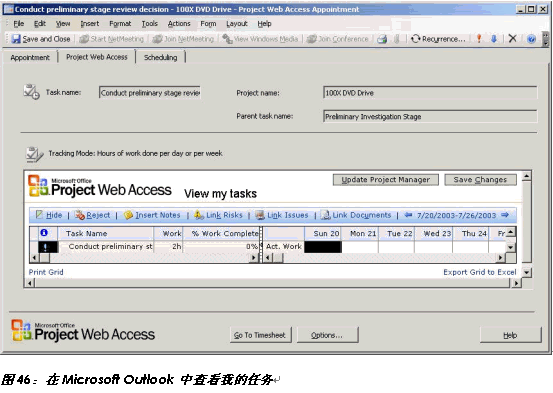Click the Link Risks icon
This screenshot has width=553, height=393.
[199, 215]
